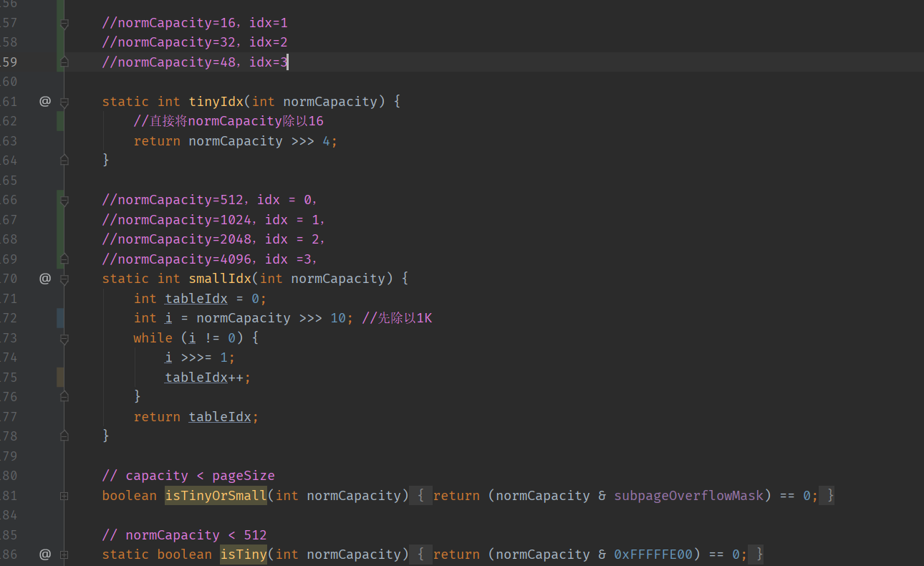The image size is (924, 566).
Task: Click the subpageOverflowMask field reference
Action: click(689, 495)
